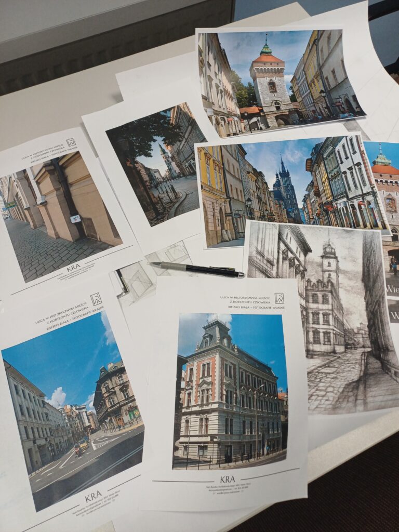The width and height of the screenshot is (399, 532).
Task: Click the mechanical pencil lying on the papers
Action: pyautogui.click(x=197, y=269)
